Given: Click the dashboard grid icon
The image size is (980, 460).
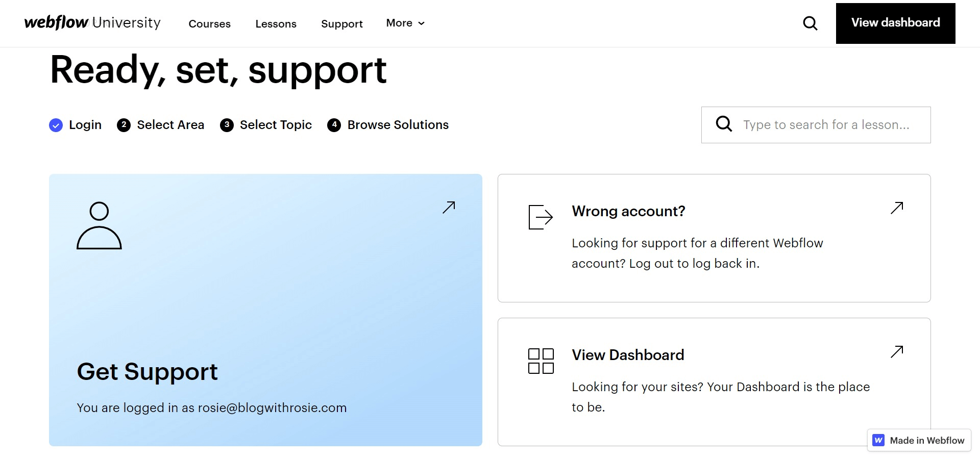Looking at the screenshot, I should pos(541,361).
